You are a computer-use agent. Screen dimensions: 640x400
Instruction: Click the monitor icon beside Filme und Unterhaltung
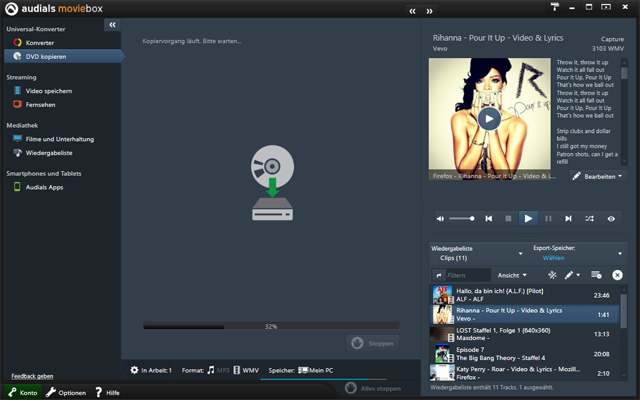point(17,139)
